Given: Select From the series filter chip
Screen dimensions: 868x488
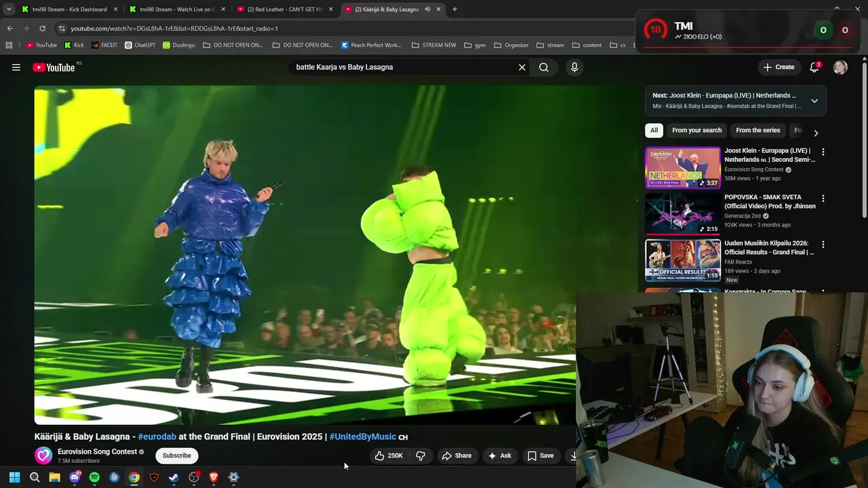Looking at the screenshot, I should (757, 130).
